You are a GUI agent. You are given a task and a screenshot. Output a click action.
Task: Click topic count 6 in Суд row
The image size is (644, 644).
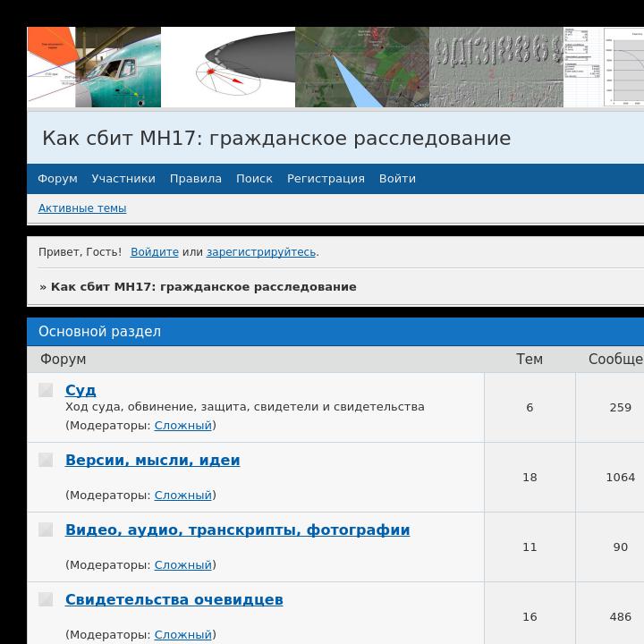[530, 408]
